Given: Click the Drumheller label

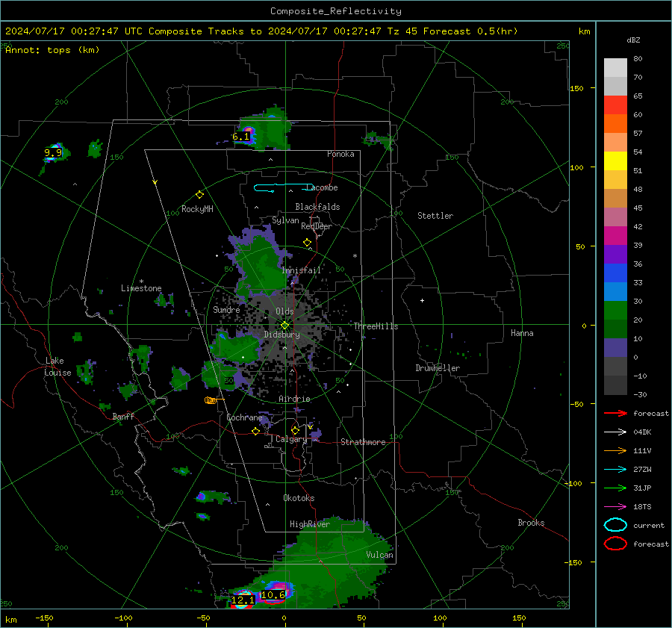Looking at the screenshot, I should [438, 368].
